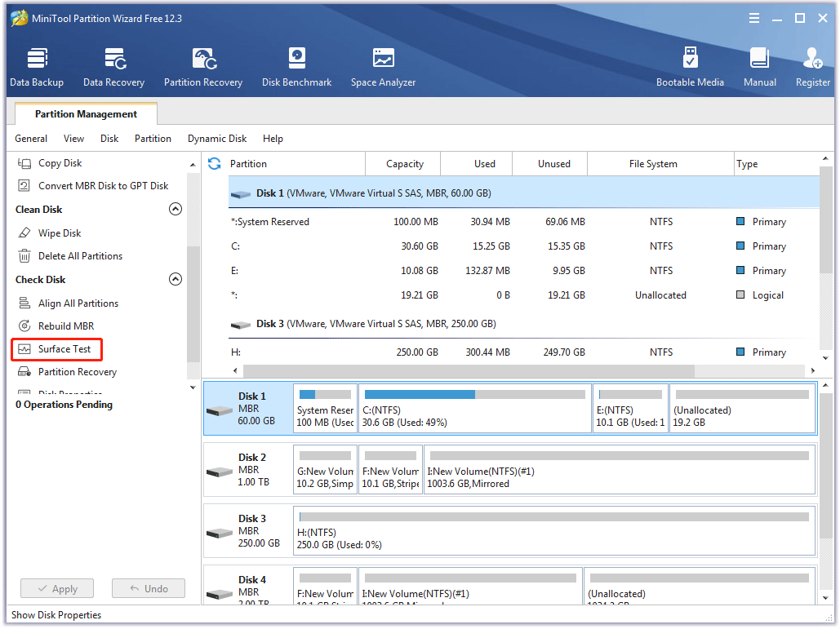Sort by Unused column header
Screen dimensions: 840x629
click(550, 163)
